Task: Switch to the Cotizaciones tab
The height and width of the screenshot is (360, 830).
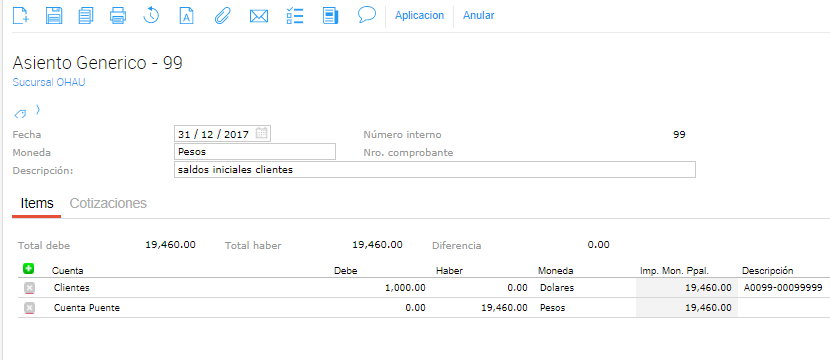Action: pos(108,203)
